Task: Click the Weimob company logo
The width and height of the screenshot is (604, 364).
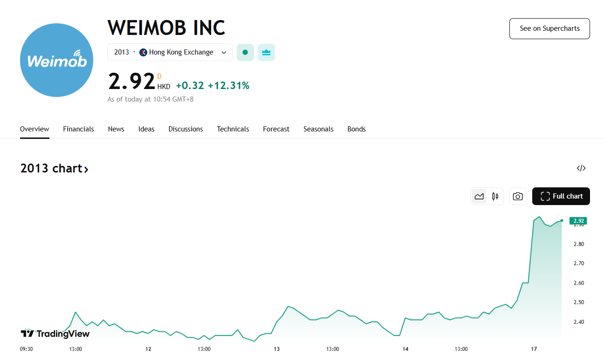Action: [56, 60]
